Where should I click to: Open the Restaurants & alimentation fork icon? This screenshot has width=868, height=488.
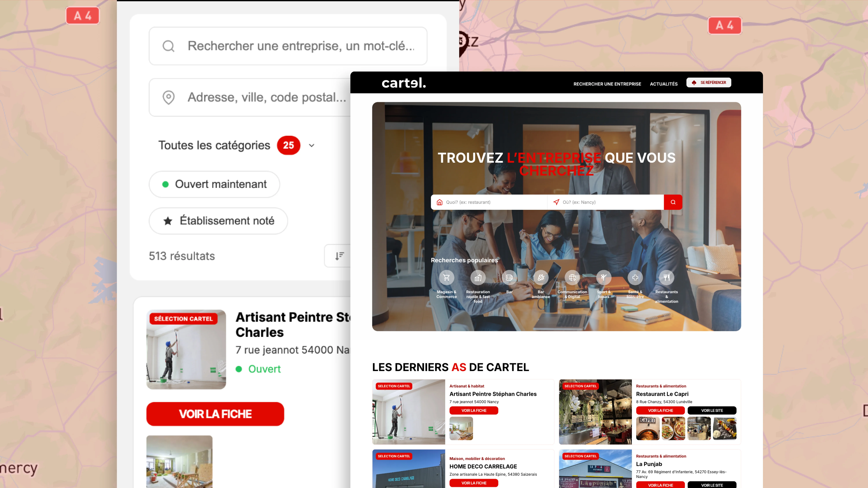click(x=666, y=277)
